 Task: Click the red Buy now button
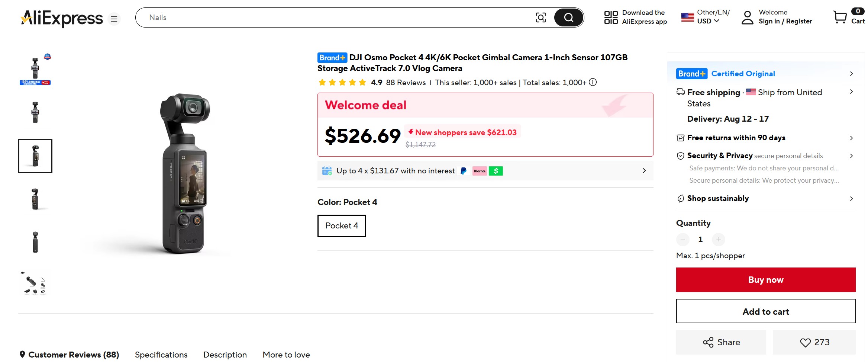click(766, 280)
